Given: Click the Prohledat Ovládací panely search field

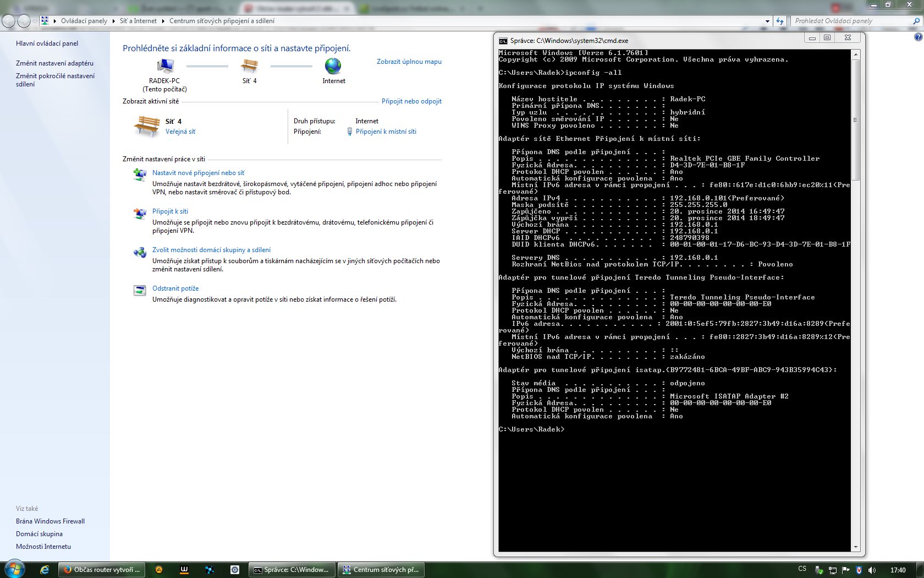Looking at the screenshot, I should pos(851,21).
